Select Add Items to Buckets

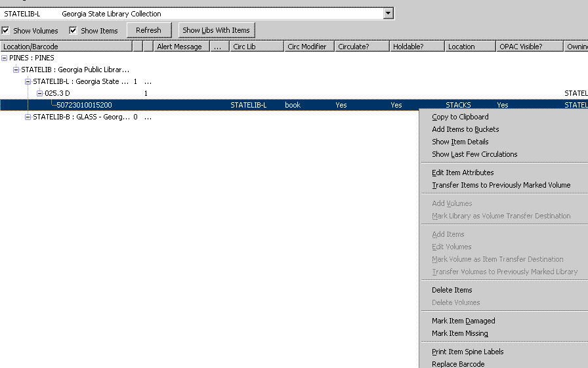tap(465, 129)
